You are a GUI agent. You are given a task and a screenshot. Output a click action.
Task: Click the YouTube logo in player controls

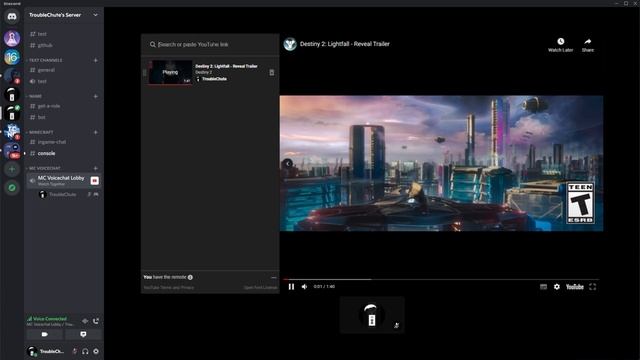[x=575, y=287]
